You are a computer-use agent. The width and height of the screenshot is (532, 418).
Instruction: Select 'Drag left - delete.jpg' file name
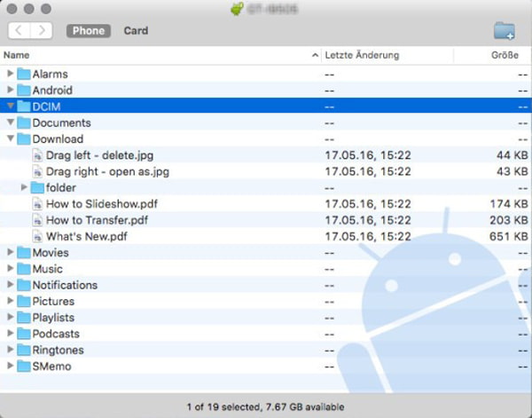[99, 155]
